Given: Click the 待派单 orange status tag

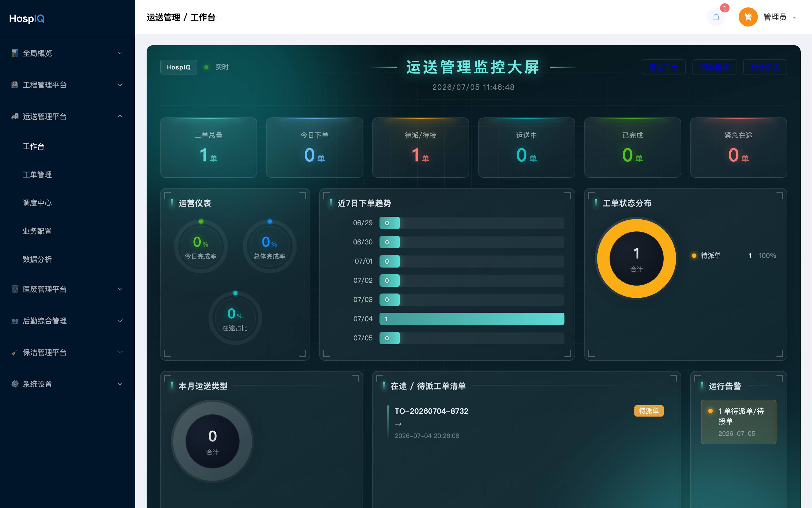Looking at the screenshot, I should pyautogui.click(x=648, y=411).
